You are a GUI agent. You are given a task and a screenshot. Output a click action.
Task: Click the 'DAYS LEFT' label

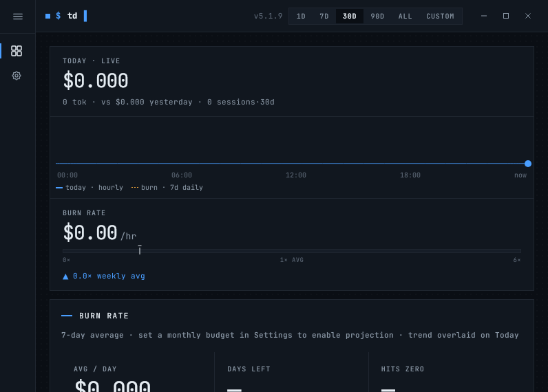pos(249,369)
